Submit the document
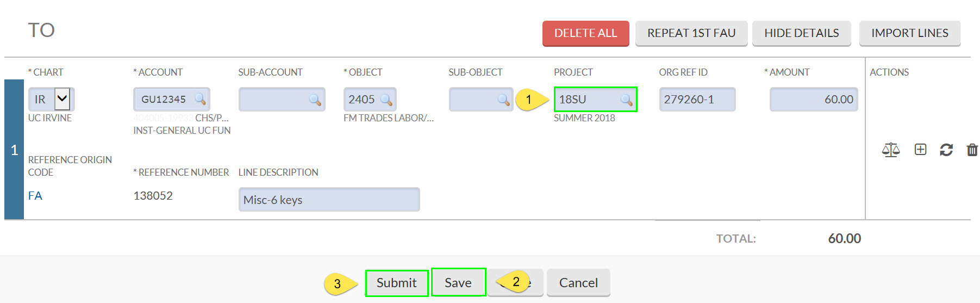 [x=397, y=283]
